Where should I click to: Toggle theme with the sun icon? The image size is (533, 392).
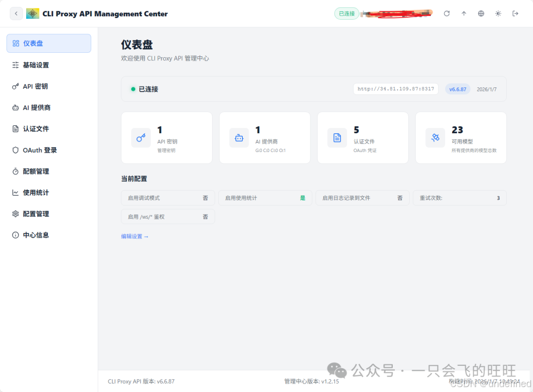pyautogui.click(x=498, y=14)
